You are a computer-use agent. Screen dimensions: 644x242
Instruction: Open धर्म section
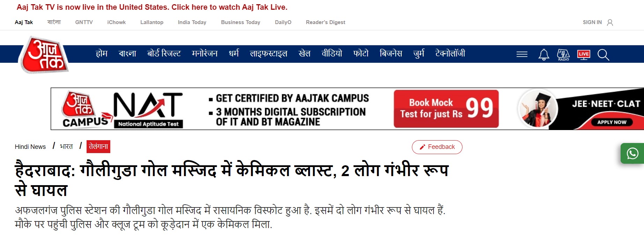coord(234,53)
